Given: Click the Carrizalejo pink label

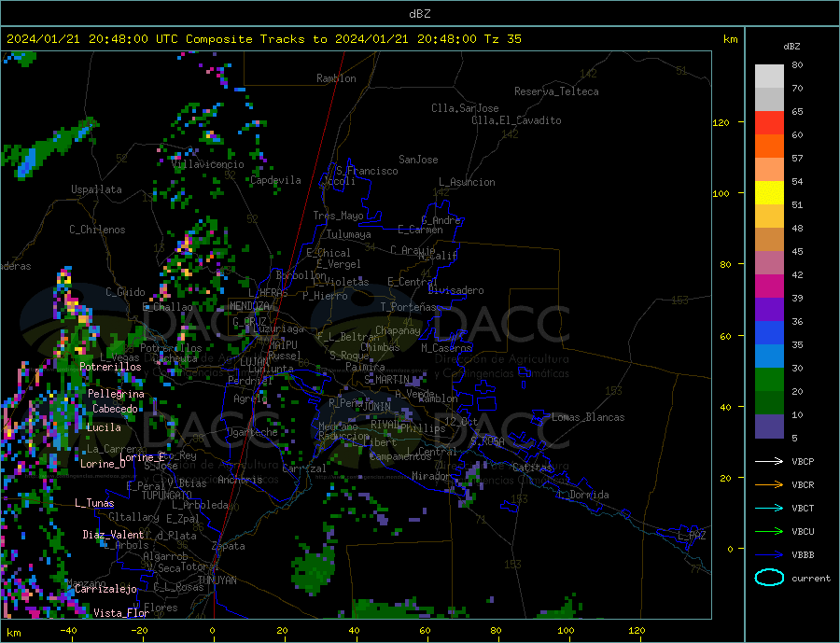Looking at the screenshot, I should (106, 589).
